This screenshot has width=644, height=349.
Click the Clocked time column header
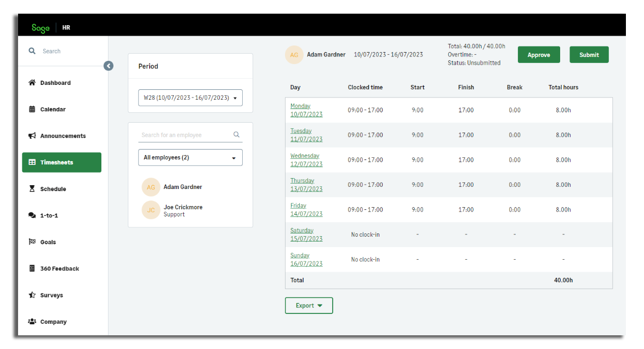365,87
